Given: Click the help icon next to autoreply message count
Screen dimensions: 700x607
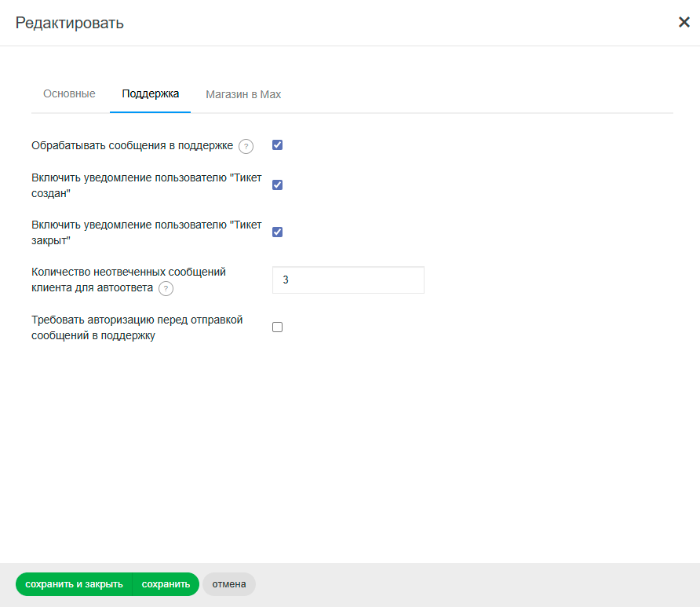Looking at the screenshot, I should coord(166,289).
